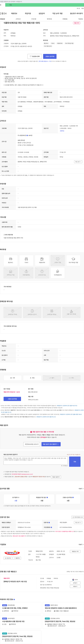Screen dimensions: 84x644
Task: Click the blue 전송 submit button
Action: pyautogui.click(x=75, y=462)
